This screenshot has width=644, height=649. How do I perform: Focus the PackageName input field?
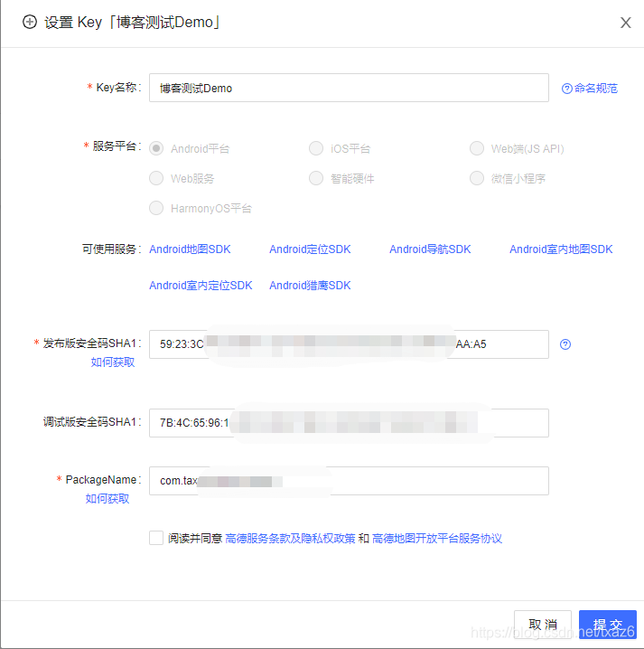tap(349, 481)
